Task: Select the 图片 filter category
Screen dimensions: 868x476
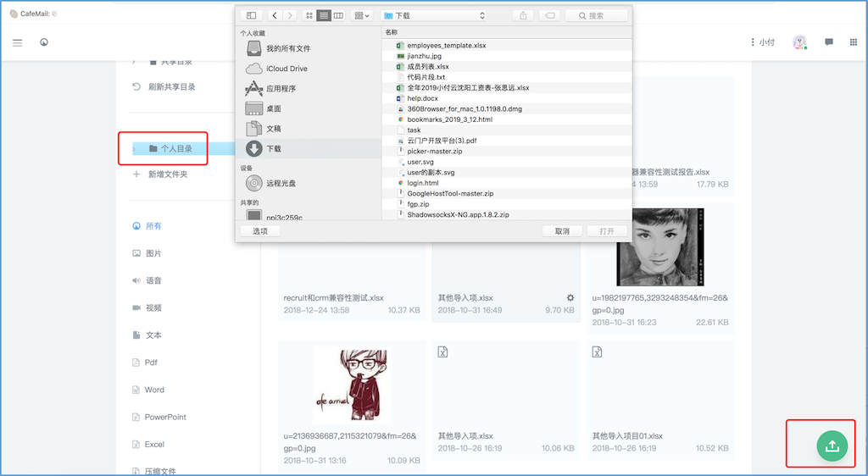Action: (153, 253)
